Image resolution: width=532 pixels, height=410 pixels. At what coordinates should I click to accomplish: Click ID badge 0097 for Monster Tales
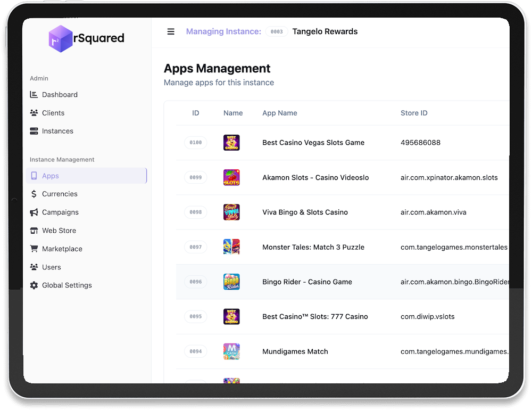pos(195,247)
